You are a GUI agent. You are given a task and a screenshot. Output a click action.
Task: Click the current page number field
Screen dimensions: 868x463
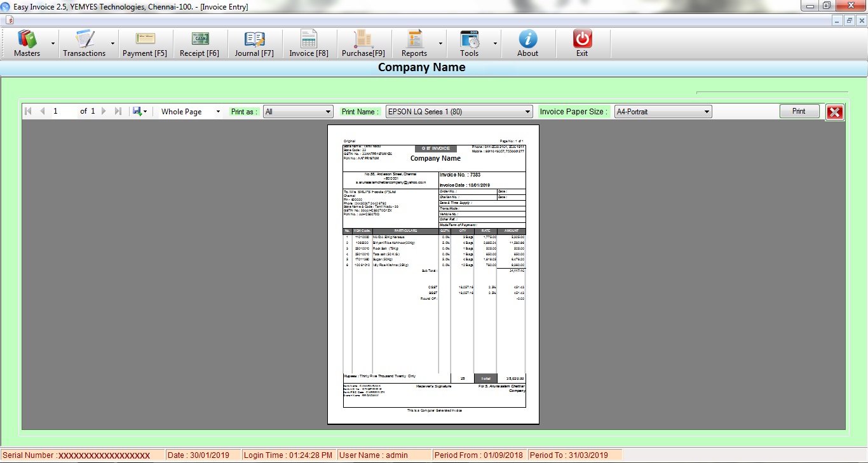(64, 112)
